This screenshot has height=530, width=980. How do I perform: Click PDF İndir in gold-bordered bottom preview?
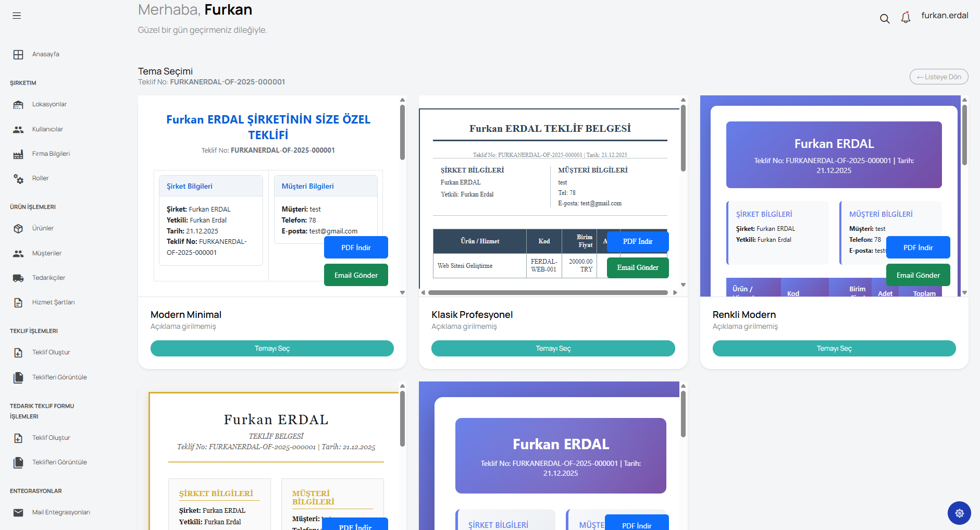(355, 524)
